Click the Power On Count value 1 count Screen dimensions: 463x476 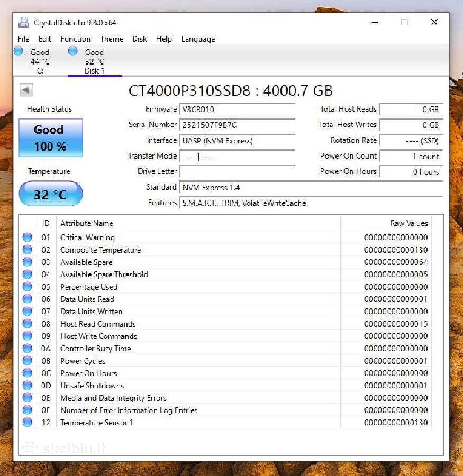point(411,156)
